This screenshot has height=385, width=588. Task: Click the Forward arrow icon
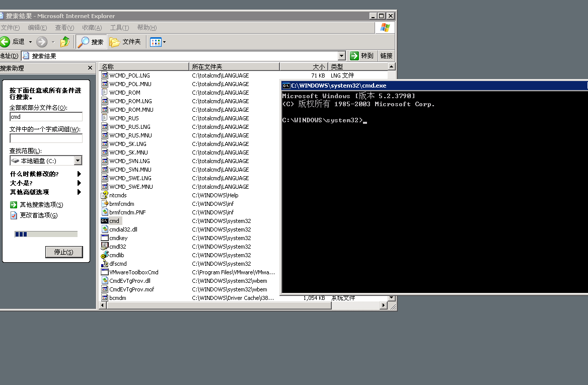42,42
